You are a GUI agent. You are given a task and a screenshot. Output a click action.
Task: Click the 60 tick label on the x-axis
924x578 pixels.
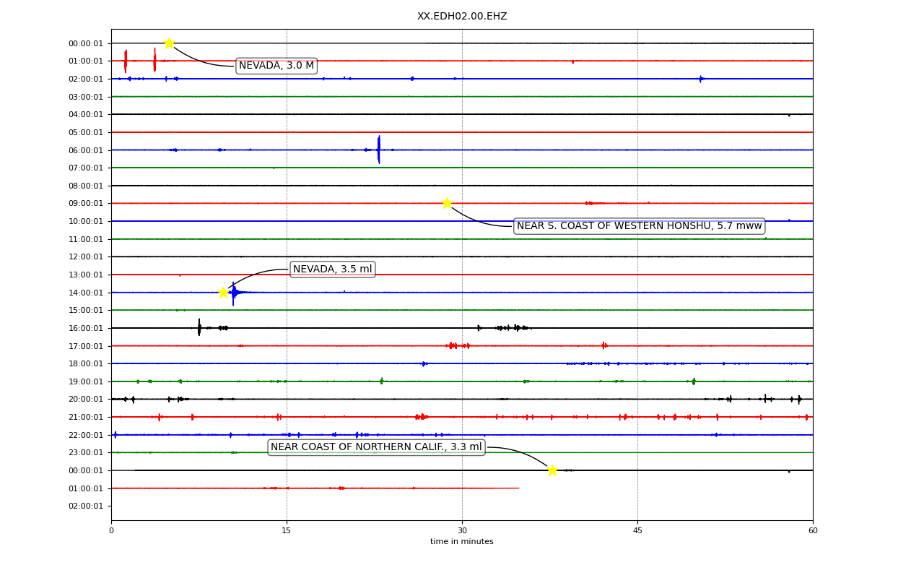(813, 531)
